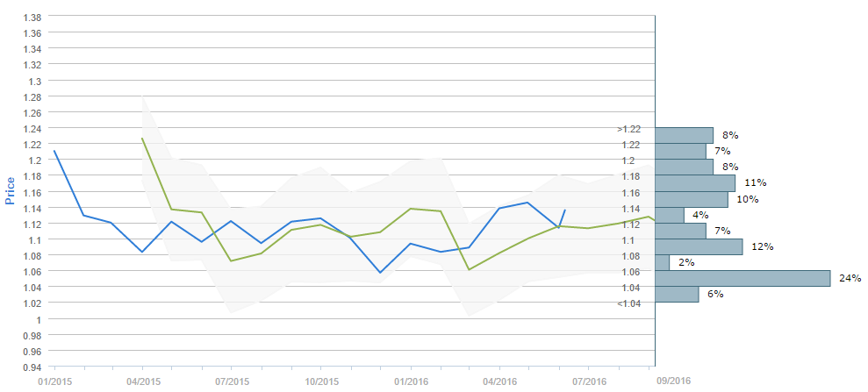Click the 07/2016 date label
868x392 pixels.
(x=589, y=381)
